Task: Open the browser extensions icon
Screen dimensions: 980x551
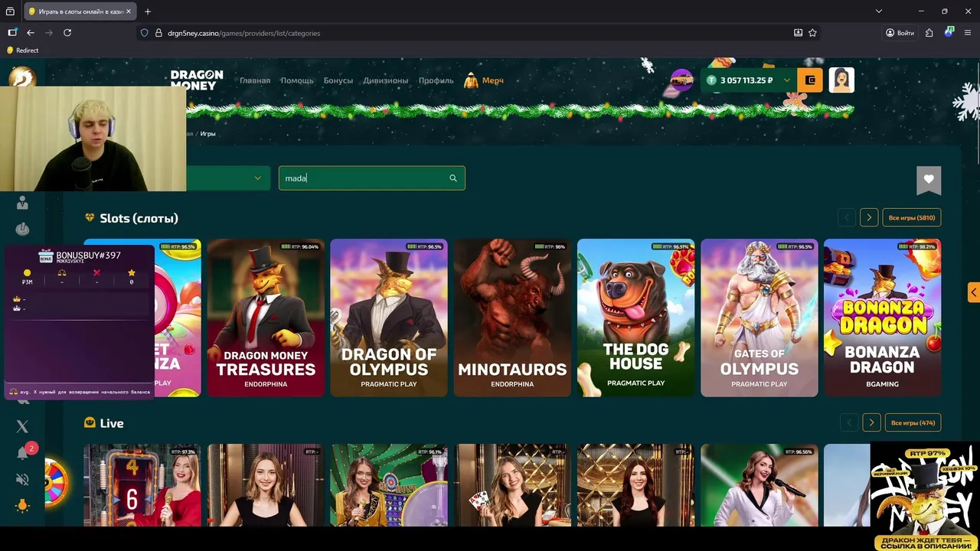Action: (929, 33)
